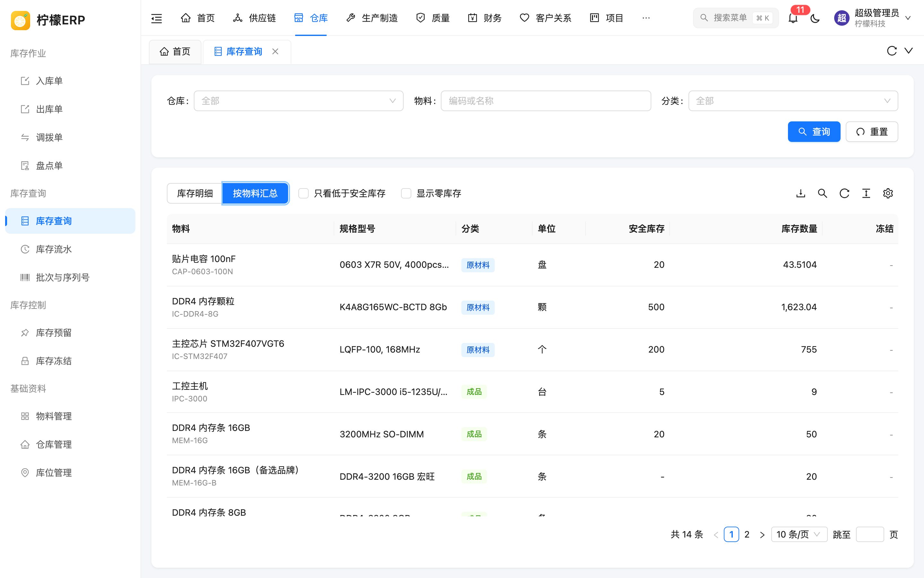924x578 pixels.
Task: Click the 跳至 page number input
Action: [870, 534]
